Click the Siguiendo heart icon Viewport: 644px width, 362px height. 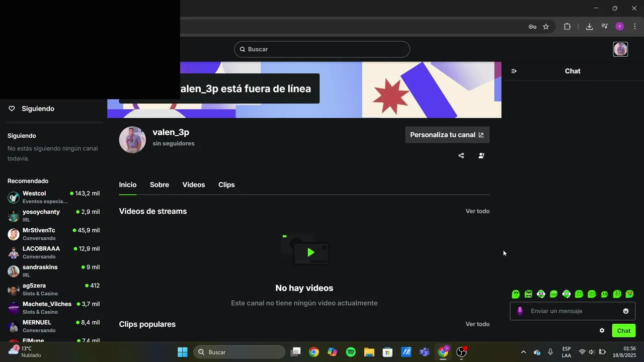pos(12,109)
